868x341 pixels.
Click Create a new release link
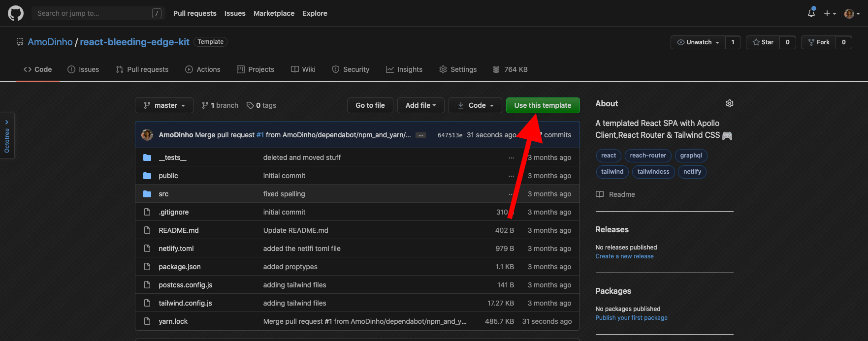(624, 256)
